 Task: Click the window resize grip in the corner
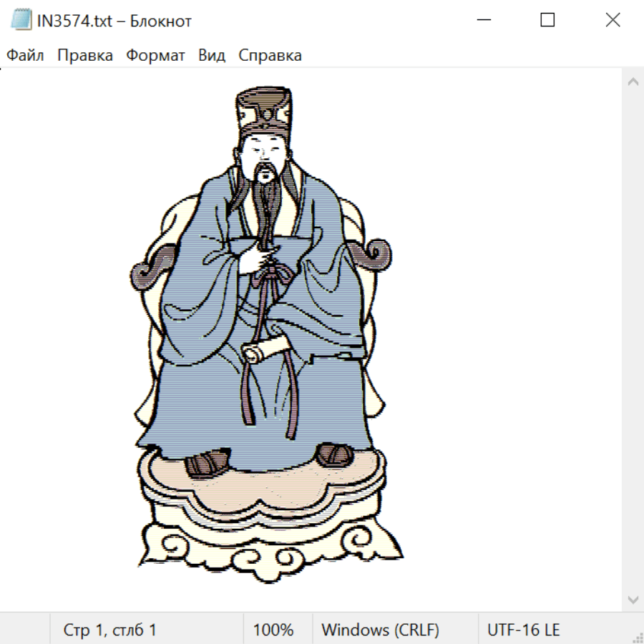point(638,638)
